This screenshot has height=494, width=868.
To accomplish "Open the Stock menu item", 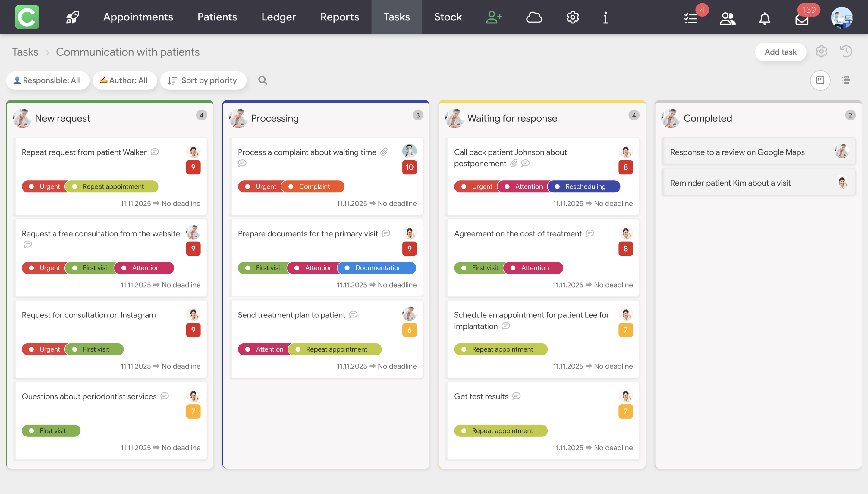I will (x=448, y=17).
